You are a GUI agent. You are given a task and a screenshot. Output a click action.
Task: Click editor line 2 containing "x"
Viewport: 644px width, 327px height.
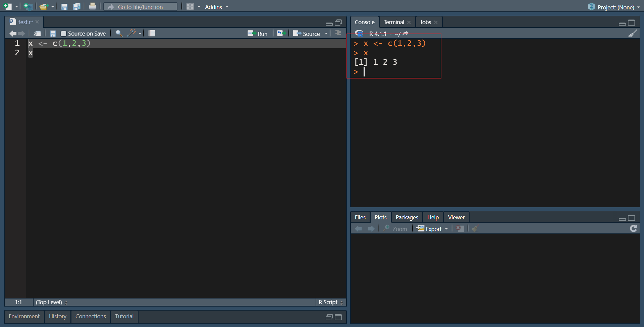pos(186,53)
